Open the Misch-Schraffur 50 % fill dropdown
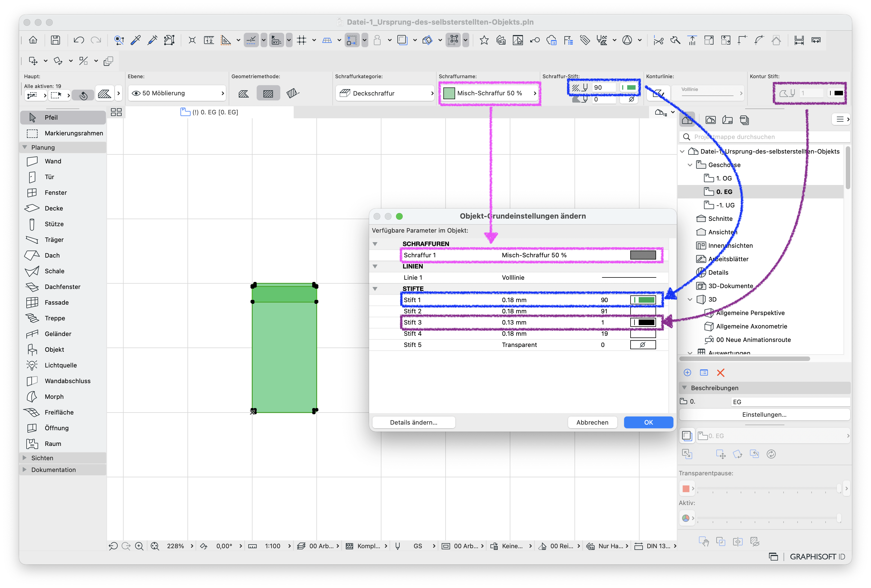Viewport: 871px width, 588px height. [x=490, y=93]
